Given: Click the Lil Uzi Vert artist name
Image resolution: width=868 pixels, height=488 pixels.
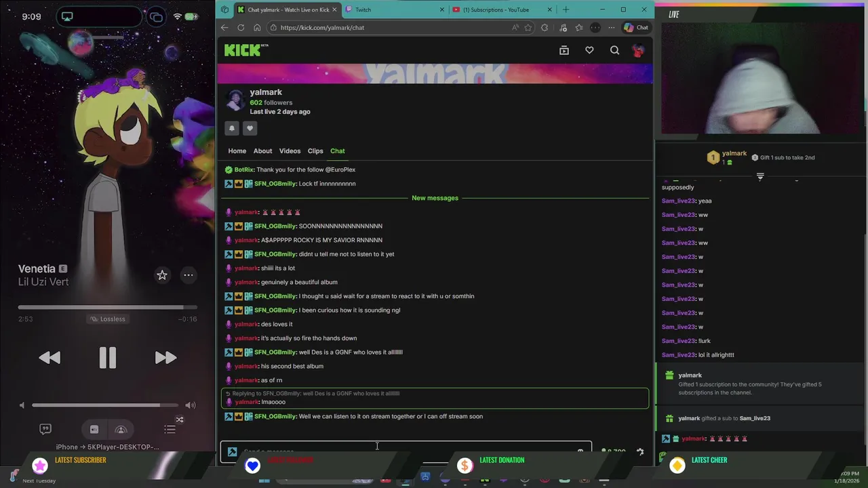Looking at the screenshot, I should pyautogui.click(x=43, y=282).
